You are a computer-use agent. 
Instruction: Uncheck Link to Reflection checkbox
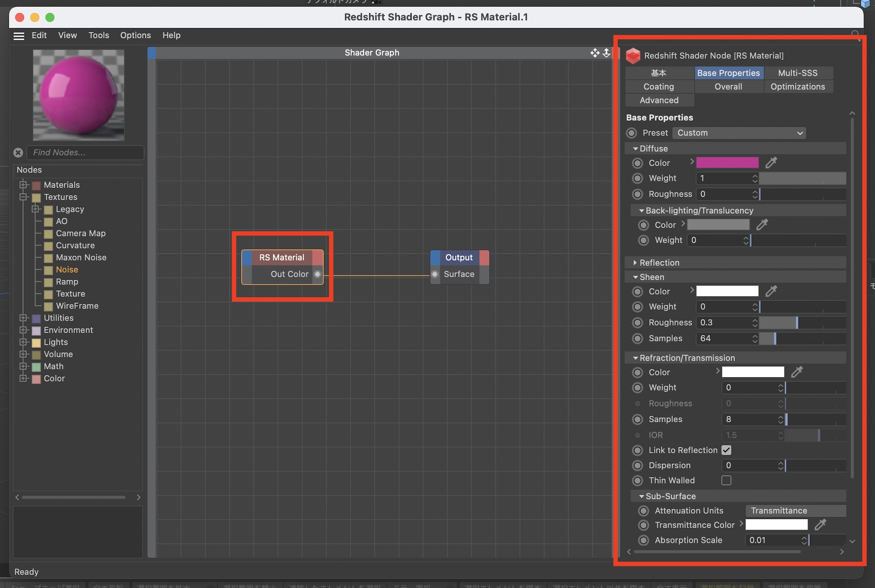pyautogui.click(x=726, y=450)
